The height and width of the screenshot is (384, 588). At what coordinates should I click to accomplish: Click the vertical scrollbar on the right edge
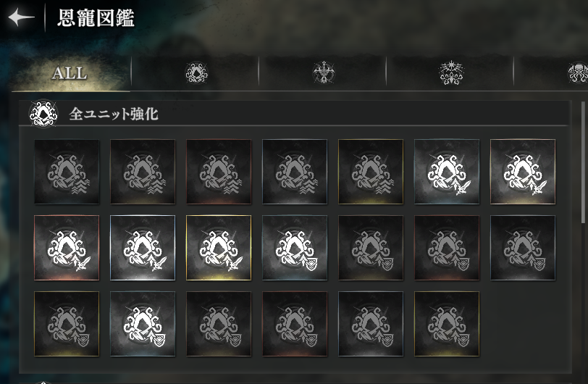click(x=583, y=162)
